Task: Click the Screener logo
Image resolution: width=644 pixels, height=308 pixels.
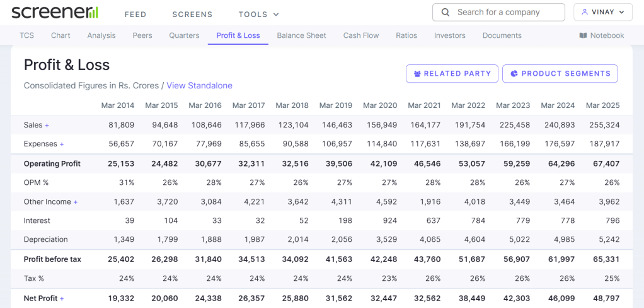Action: (x=54, y=13)
